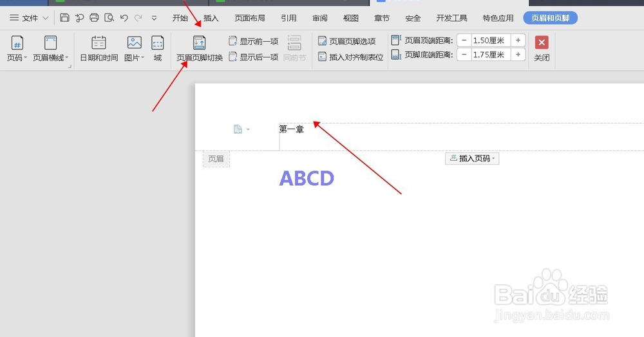This screenshot has width=644, height=337.
Task: Expand the arrow beside 文件
Action: (46, 18)
